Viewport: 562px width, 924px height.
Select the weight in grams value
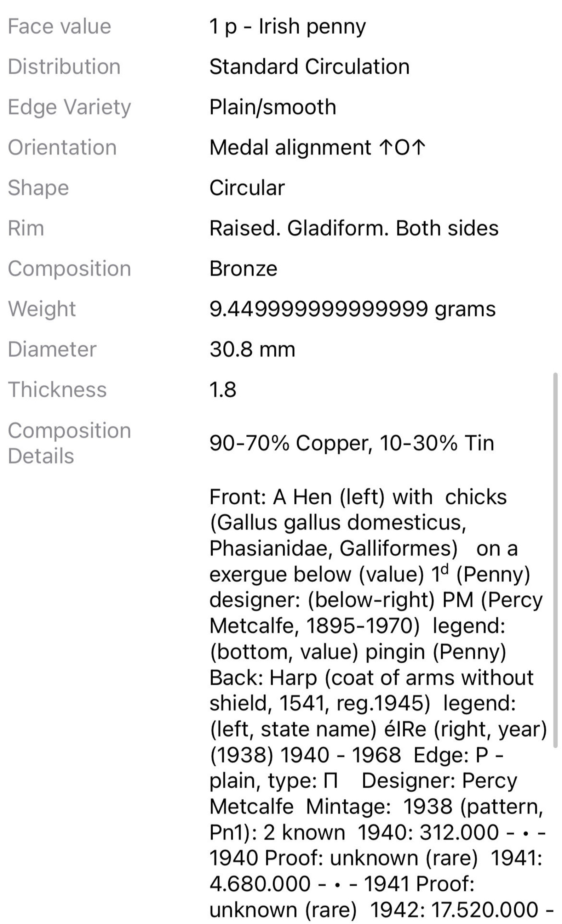[x=352, y=310]
